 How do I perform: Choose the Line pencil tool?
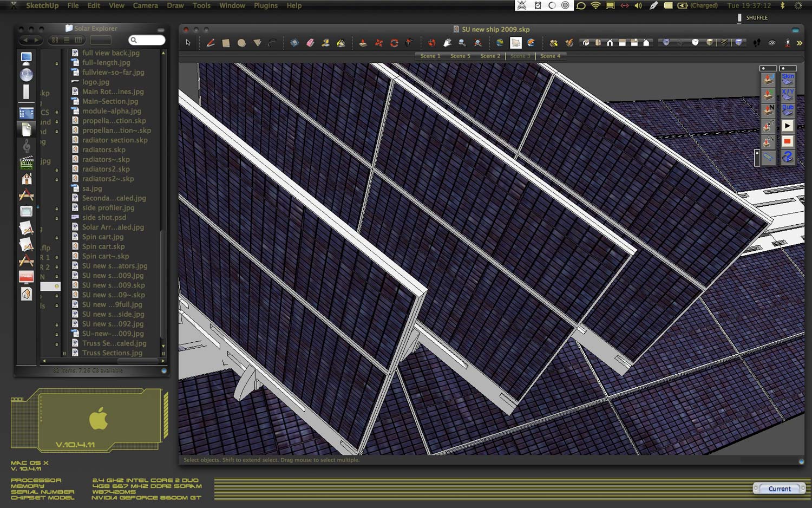click(x=211, y=43)
